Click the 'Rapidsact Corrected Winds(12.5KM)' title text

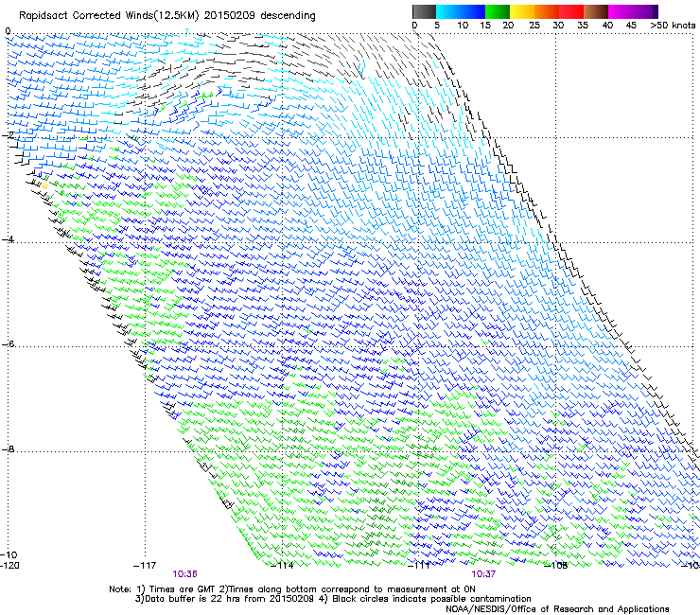109,15
